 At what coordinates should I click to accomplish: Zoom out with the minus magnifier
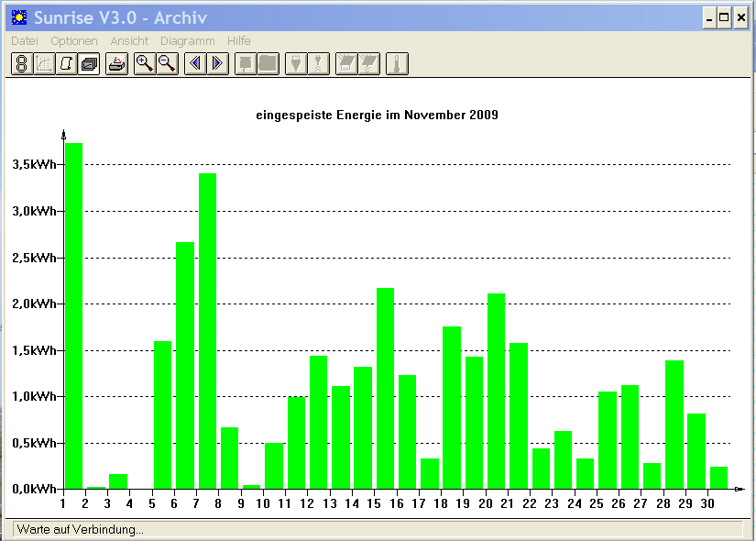click(x=168, y=63)
